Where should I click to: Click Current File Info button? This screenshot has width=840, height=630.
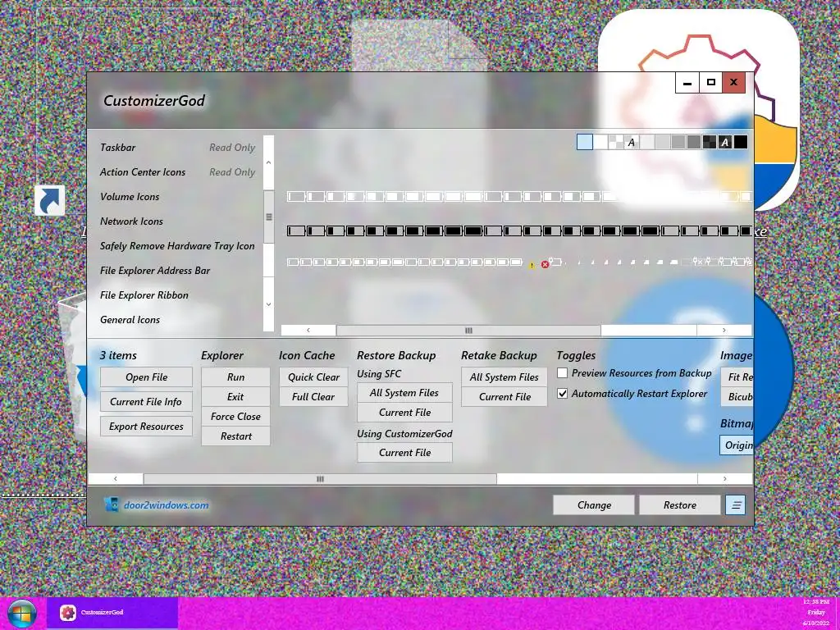[146, 401]
